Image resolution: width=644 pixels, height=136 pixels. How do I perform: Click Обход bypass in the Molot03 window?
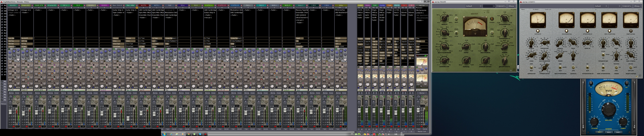point(511,6)
